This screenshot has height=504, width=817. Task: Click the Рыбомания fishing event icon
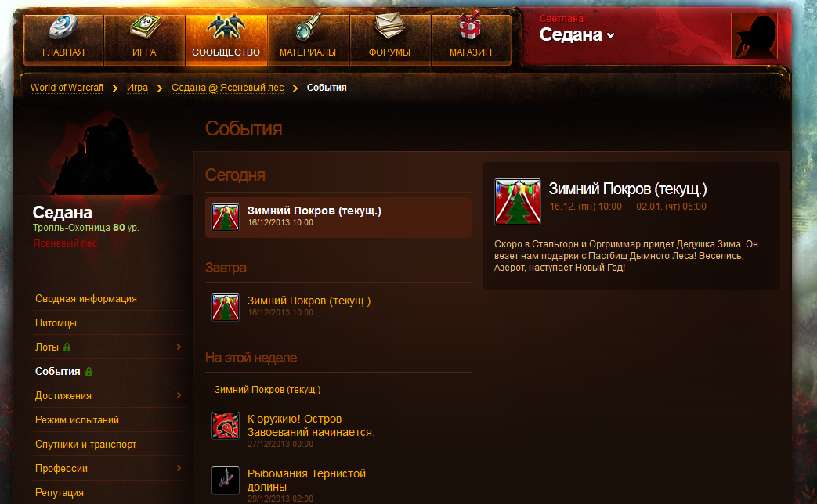click(x=226, y=480)
